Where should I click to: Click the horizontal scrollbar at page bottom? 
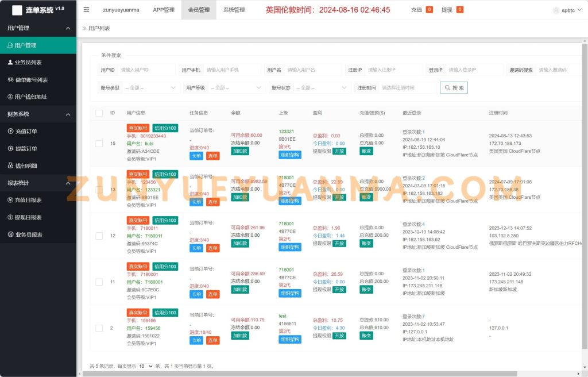(x=300, y=374)
